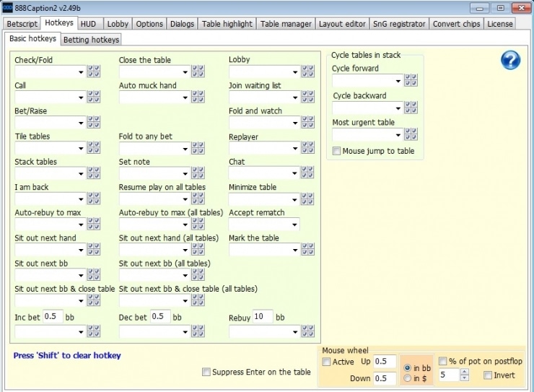Click the modifier grid icon beside Fold and watch

point(308,122)
